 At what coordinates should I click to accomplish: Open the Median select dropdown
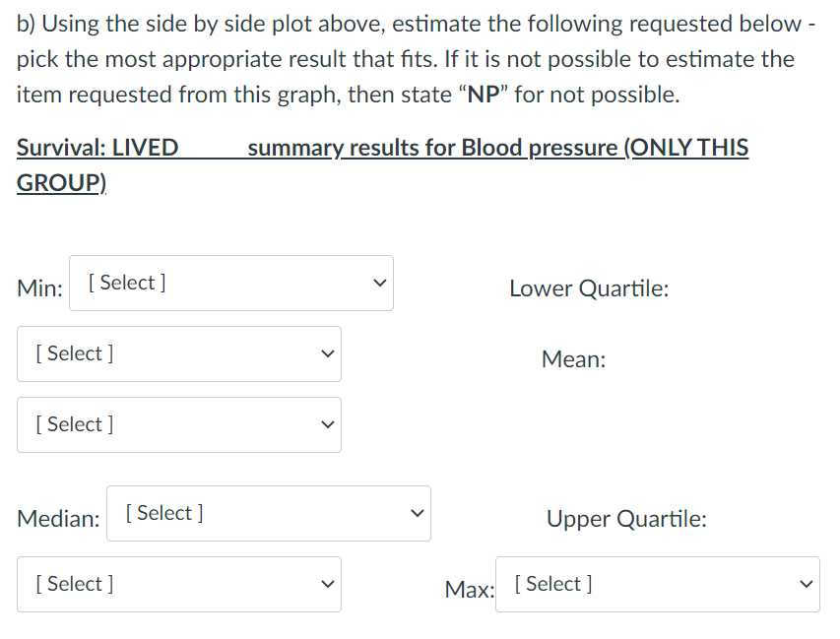click(x=268, y=513)
